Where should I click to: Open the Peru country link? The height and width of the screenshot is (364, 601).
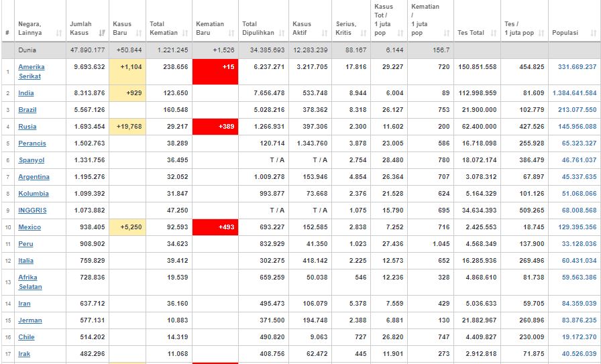coord(25,244)
